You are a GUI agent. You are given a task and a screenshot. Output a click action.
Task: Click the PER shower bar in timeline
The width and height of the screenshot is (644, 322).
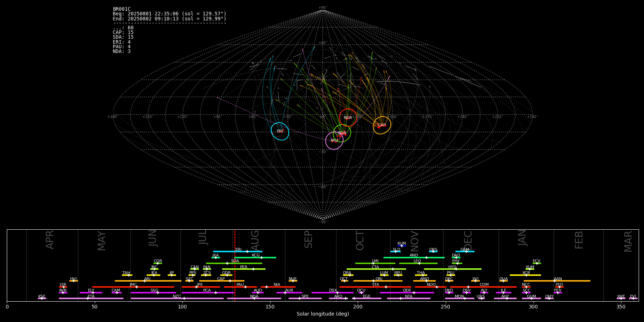(x=244, y=269)
